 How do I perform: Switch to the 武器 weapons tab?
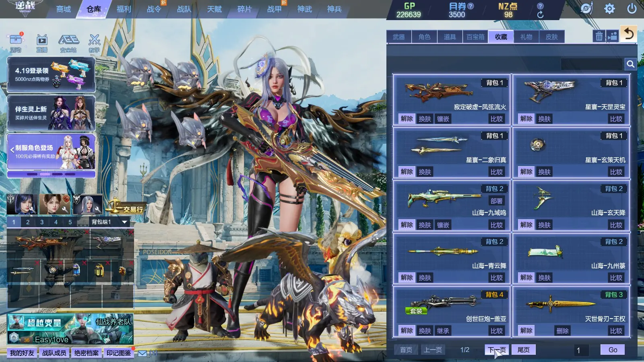coord(399,37)
